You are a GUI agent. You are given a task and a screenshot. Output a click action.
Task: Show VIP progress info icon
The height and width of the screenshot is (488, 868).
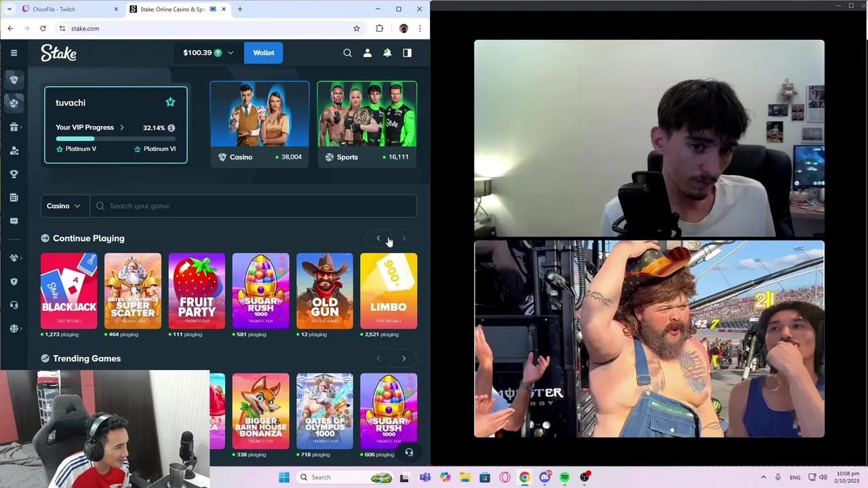172,127
